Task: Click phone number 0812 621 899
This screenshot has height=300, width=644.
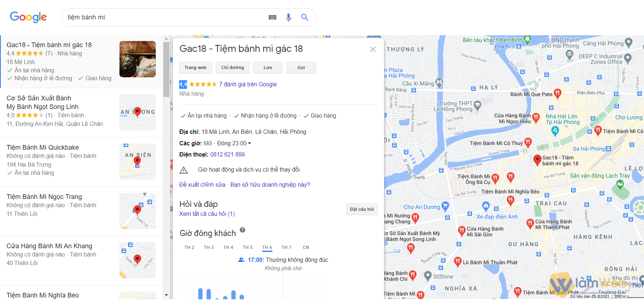Action: click(x=227, y=154)
